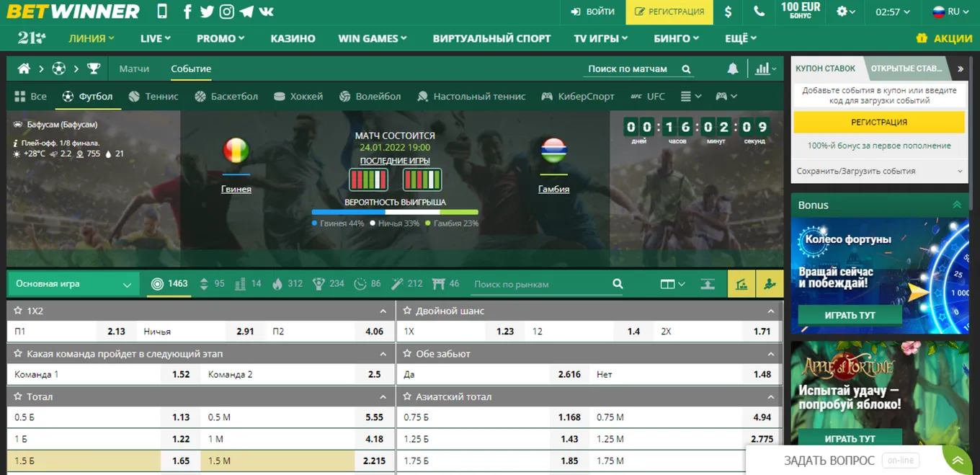Click the top РЕГИСТРАЦИЯ button
The width and height of the screenshot is (980, 475).
669,12
